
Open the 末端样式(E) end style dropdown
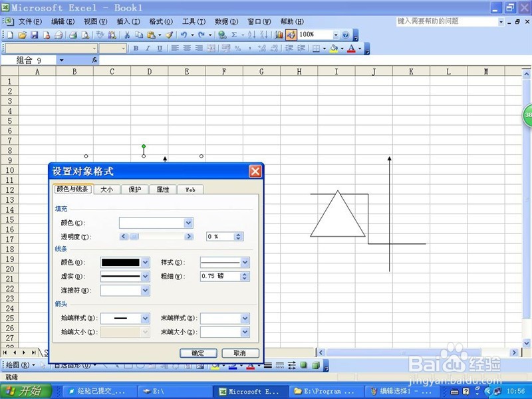click(245, 319)
